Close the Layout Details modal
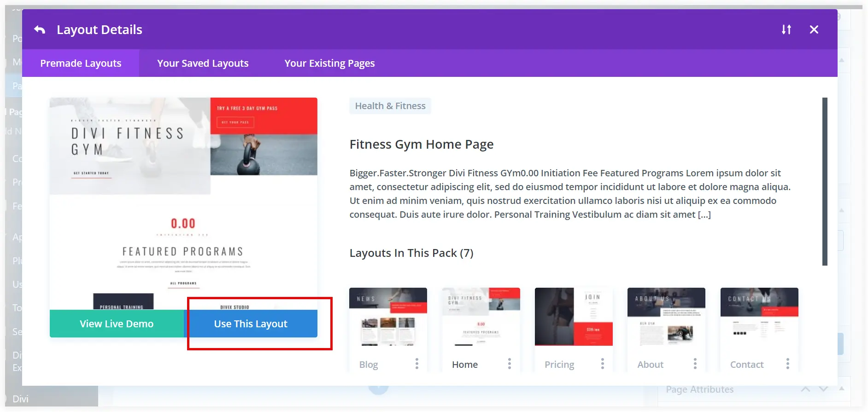 tap(814, 29)
